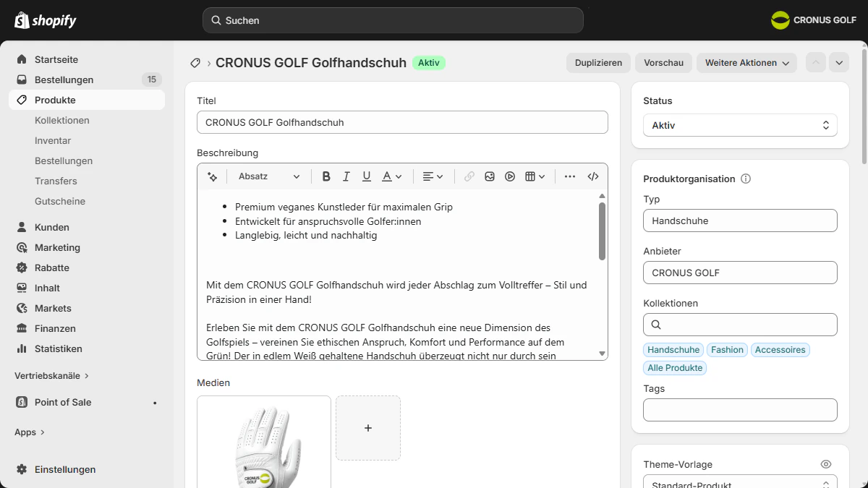Click the Markets globe icon
This screenshot has height=488, width=868.
point(22,308)
